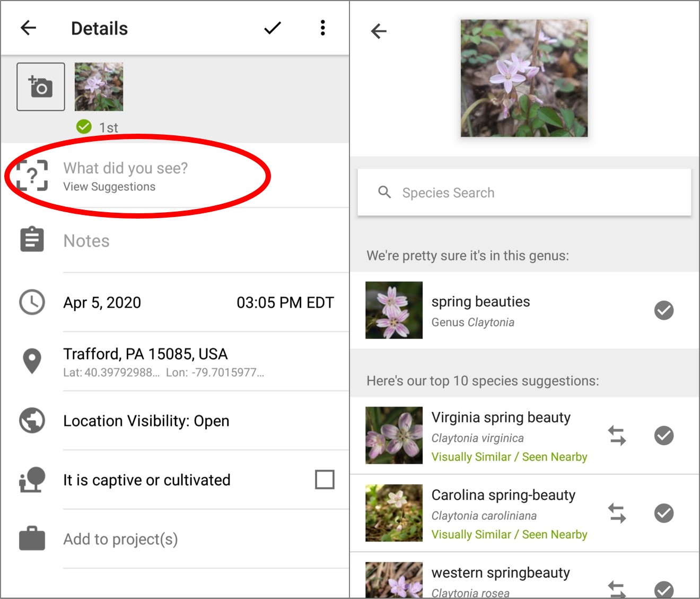
Task: Open the observation photo thumbnail in Details
Action: pyautogui.click(x=99, y=86)
